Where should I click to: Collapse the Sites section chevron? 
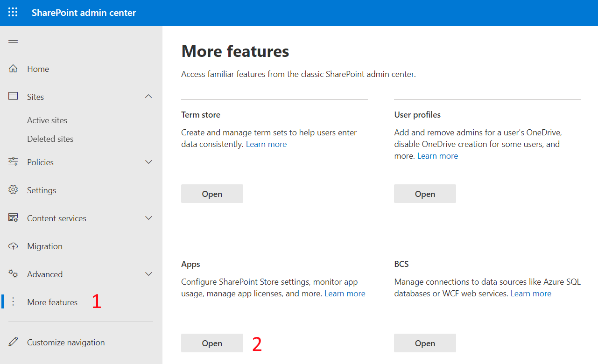pos(148,97)
